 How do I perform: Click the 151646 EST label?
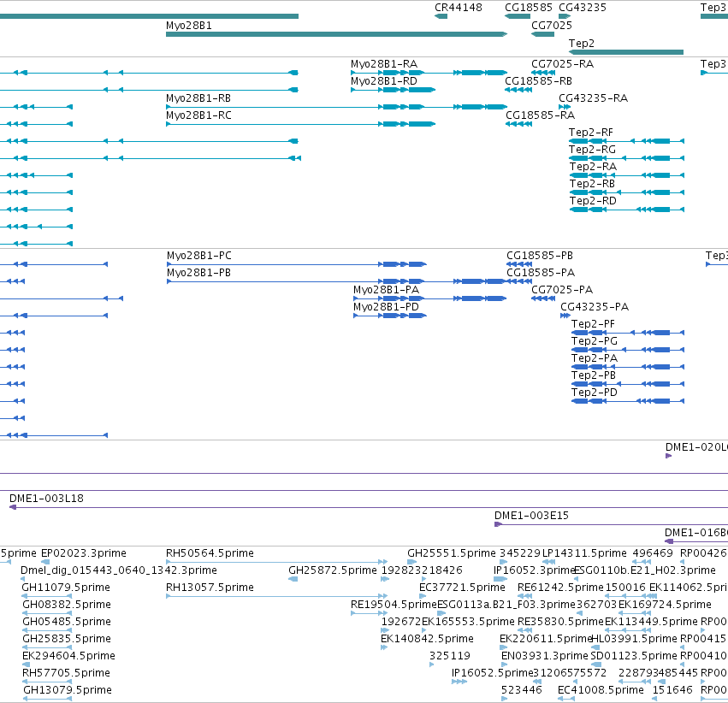pyautogui.click(x=672, y=690)
